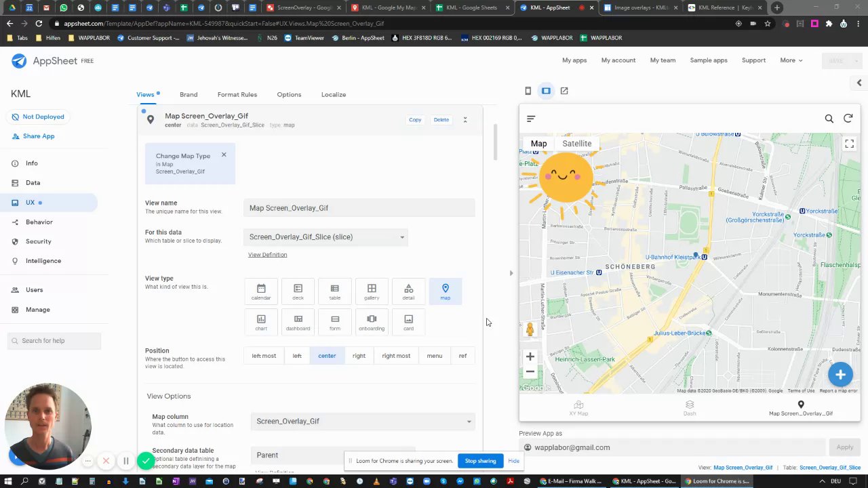Open the Format Rules tab
Viewport: 868px width, 488px height.
click(x=237, y=95)
